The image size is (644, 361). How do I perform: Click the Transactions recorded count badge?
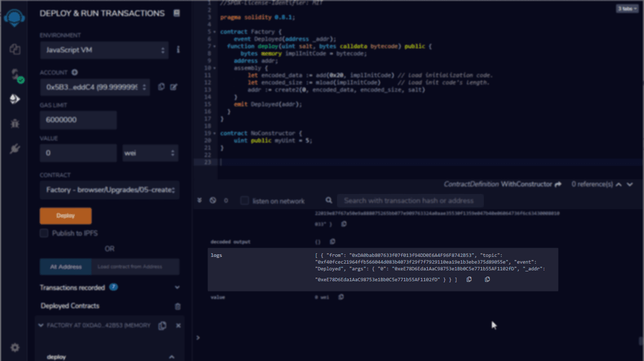coord(113,287)
